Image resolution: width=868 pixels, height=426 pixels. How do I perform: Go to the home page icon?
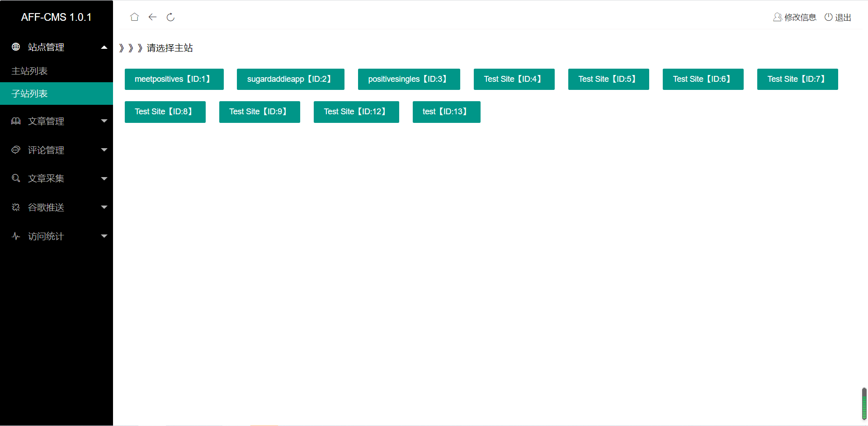coord(134,17)
